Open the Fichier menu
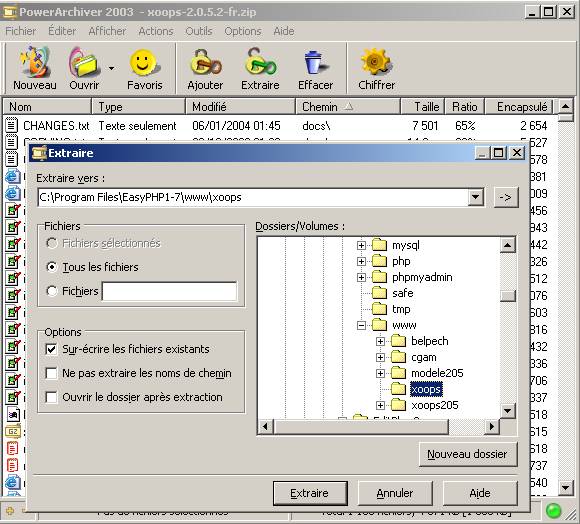 [21, 31]
